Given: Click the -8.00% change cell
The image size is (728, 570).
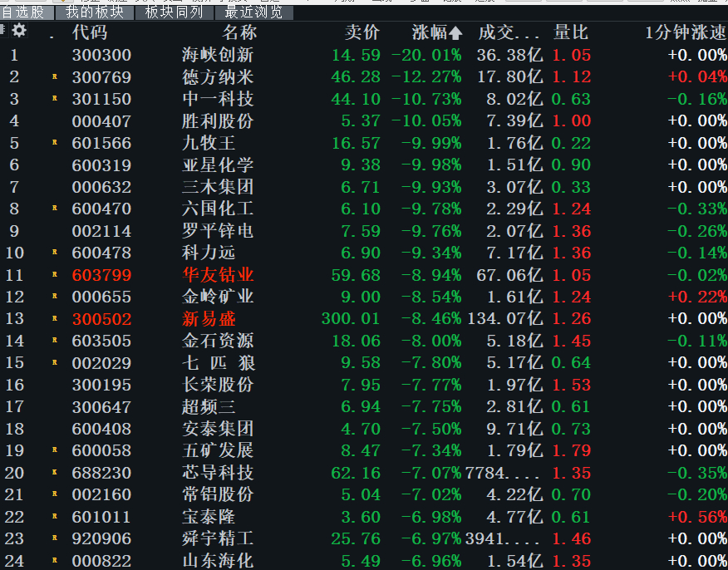Looking at the screenshot, I should pos(431,340).
